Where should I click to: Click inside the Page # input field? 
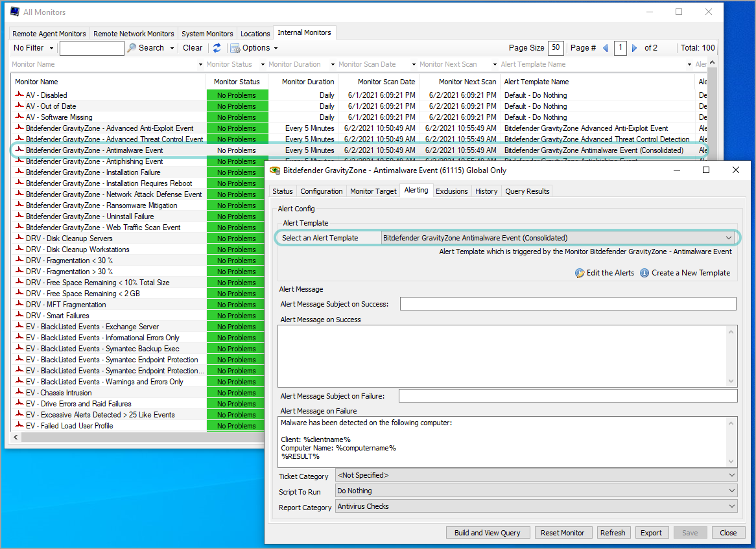point(620,47)
